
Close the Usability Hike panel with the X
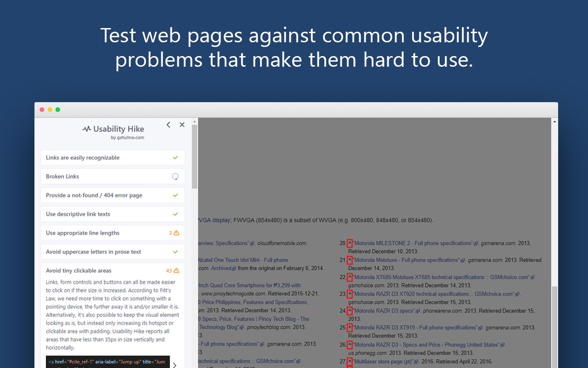tap(182, 125)
